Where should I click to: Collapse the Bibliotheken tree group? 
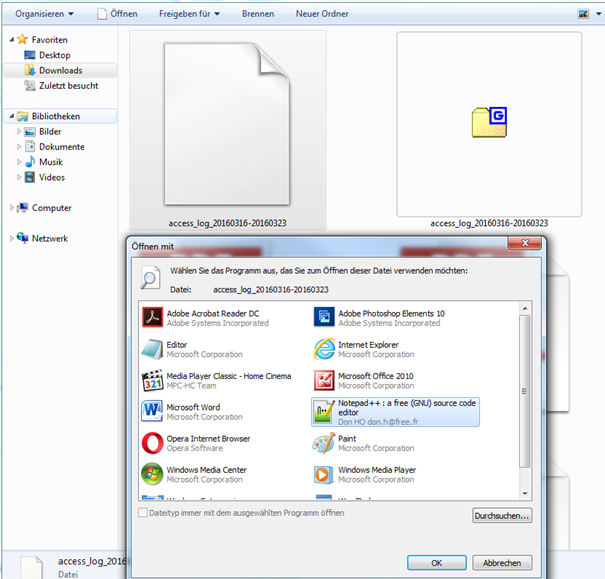click(12, 116)
